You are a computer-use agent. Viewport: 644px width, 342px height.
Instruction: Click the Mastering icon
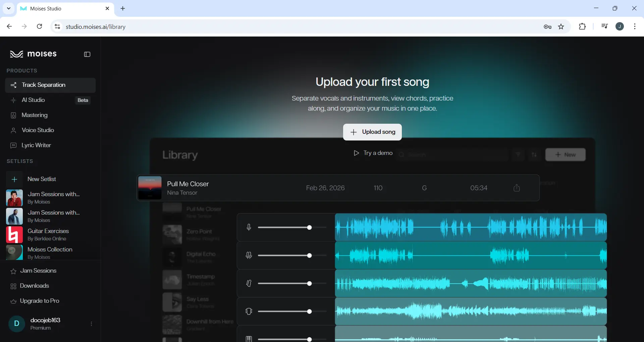13,115
